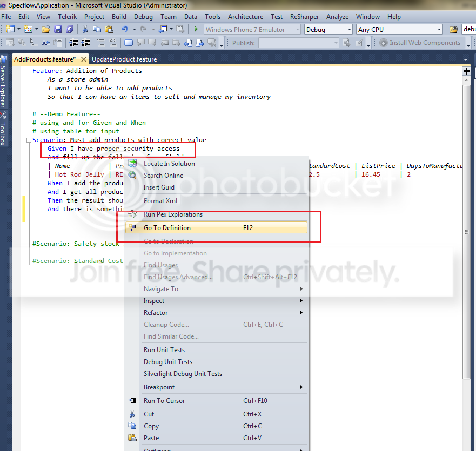Open the Any CPU platform dropdown
This screenshot has height=451, width=476.
pos(439,30)
